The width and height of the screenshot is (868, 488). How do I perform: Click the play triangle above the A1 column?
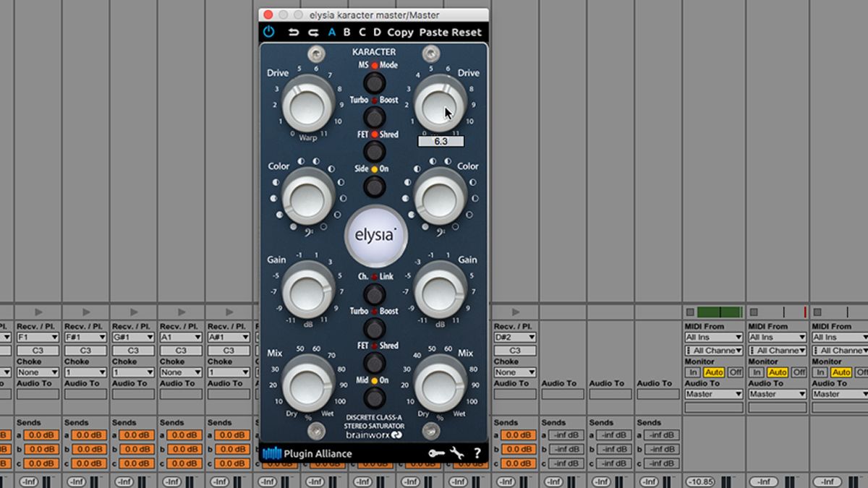point(182,312)
